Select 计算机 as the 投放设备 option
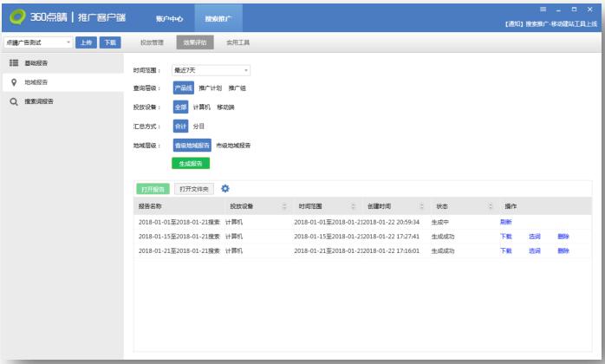The width and height of the screenshot is (605, 364). point(201,107)
